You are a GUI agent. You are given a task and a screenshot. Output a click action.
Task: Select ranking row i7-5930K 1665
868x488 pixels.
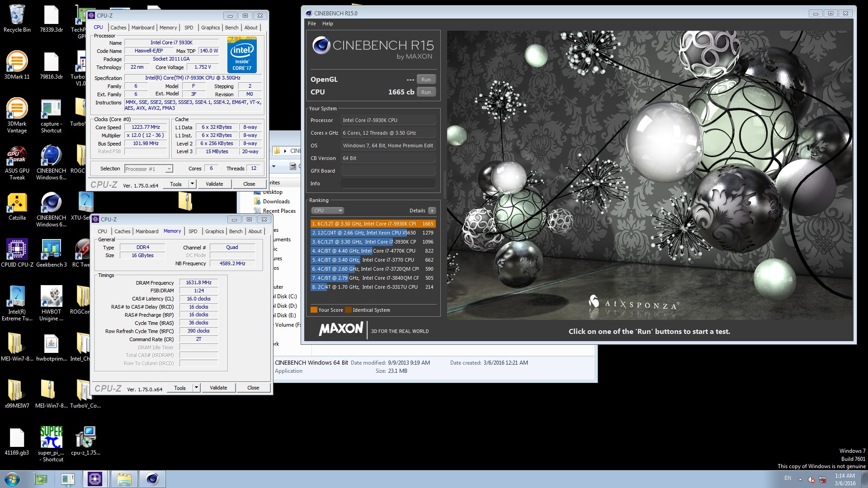373,224
